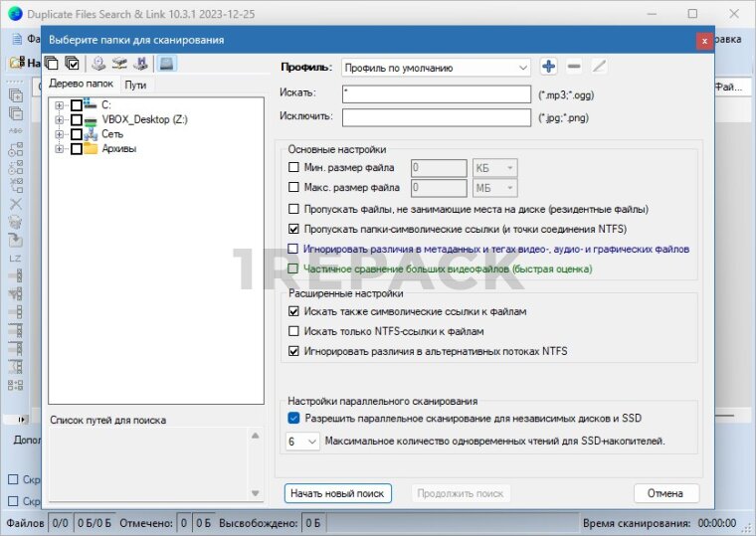756x536 pixels.
Task: Click the Начать новый поиск button
Action: [337, 493]
